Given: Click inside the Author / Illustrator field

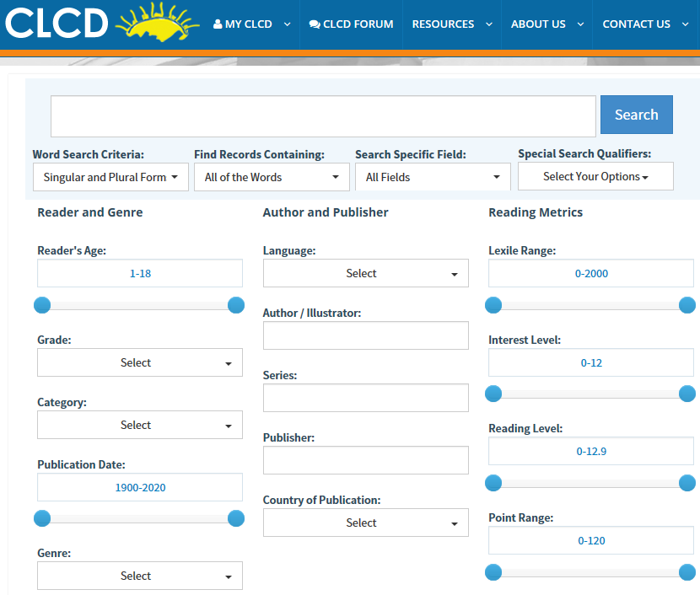Looking at the screenshot, I should pos(365,335).
